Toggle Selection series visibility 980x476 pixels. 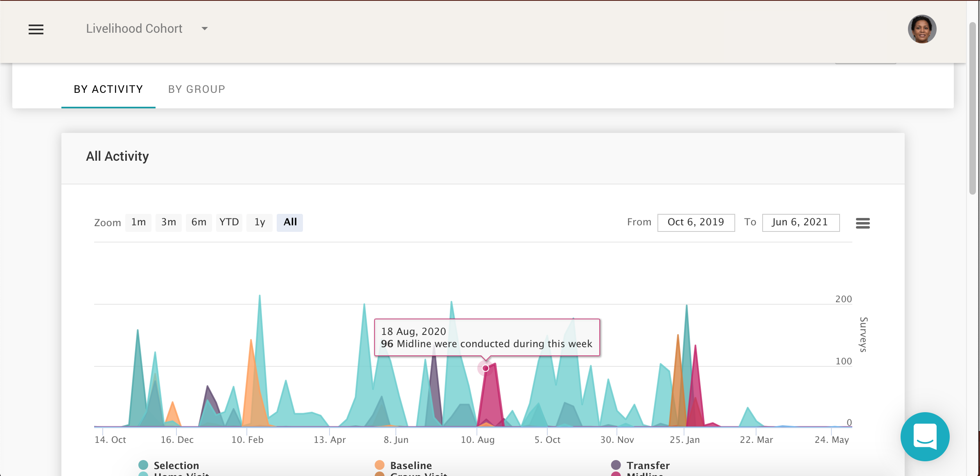point(176,465)
